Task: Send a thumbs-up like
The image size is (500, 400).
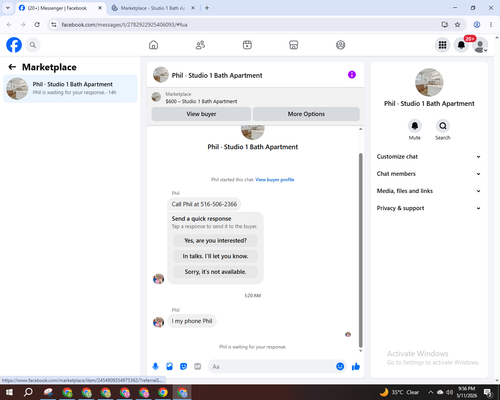Action: tap(356, 367)
